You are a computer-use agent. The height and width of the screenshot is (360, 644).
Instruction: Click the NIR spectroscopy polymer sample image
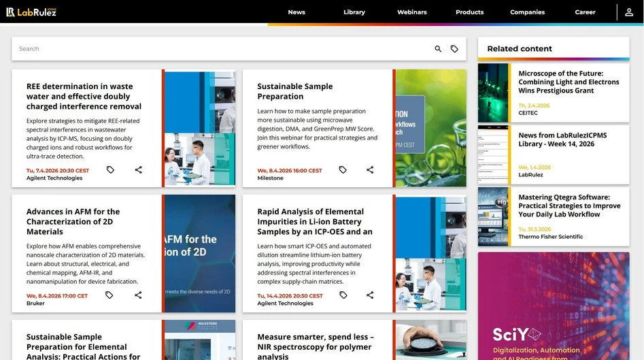(x=431, y=340)
